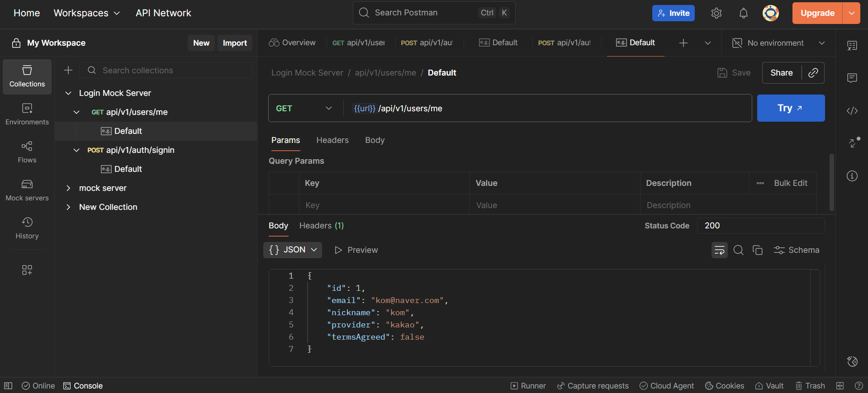Open the JSON body format dropdown

coord(293,250)
